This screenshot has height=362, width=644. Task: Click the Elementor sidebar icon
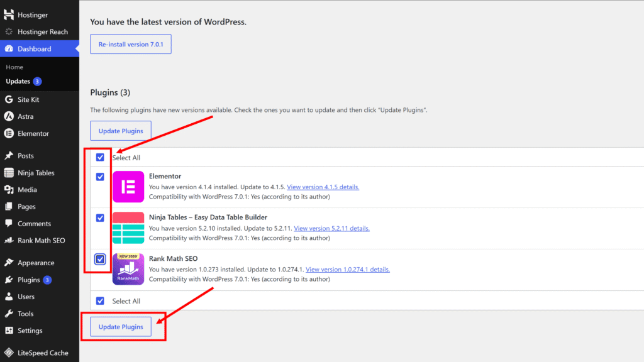coord(9,133)
